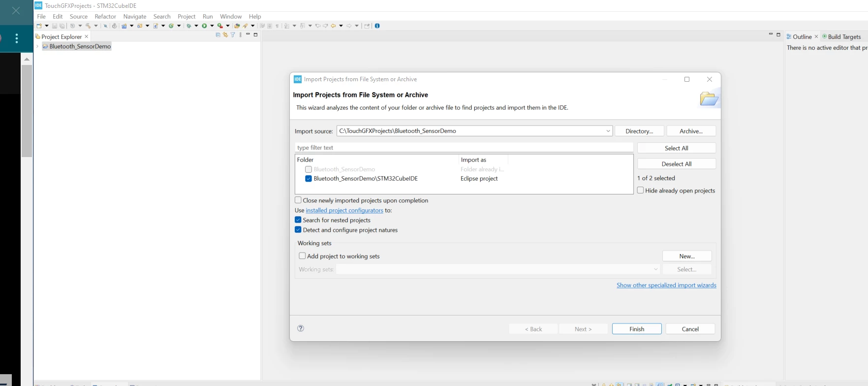Click the Open Element folder icon in toolbar
The width and height of the screenshot is (868, 386).
(x=237, y=26)
